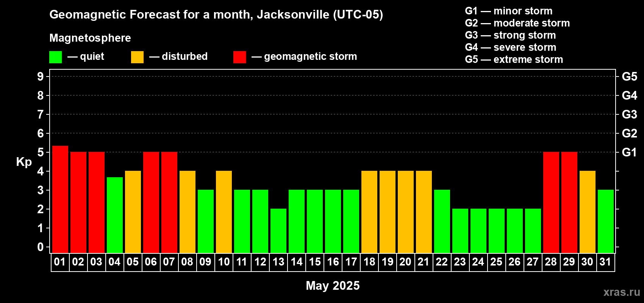Click the green bar for day 13
Screen dimensions: 644x303
(x=278, y=231)
